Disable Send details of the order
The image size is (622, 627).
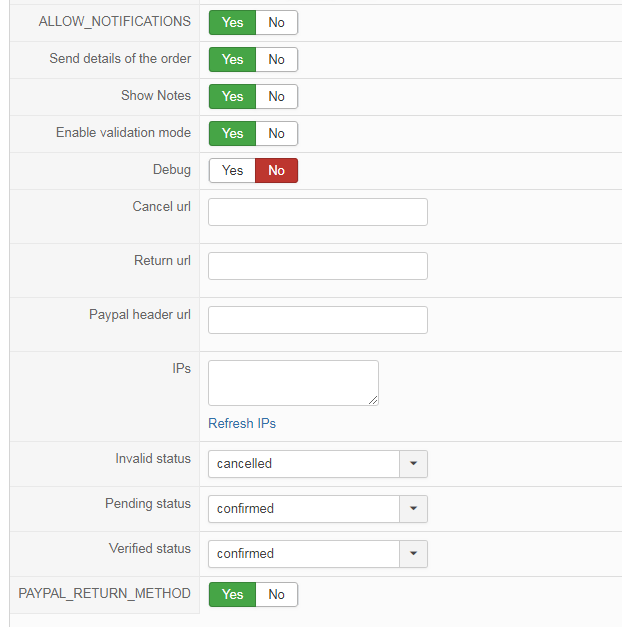(x=276, y=59)
